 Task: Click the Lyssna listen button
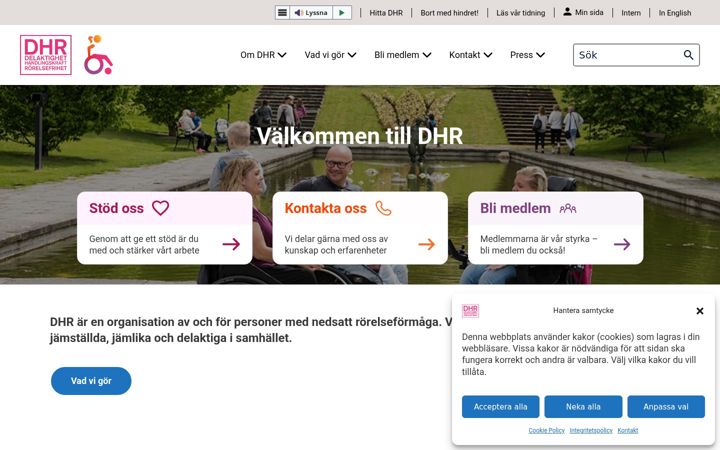point(311,12)
